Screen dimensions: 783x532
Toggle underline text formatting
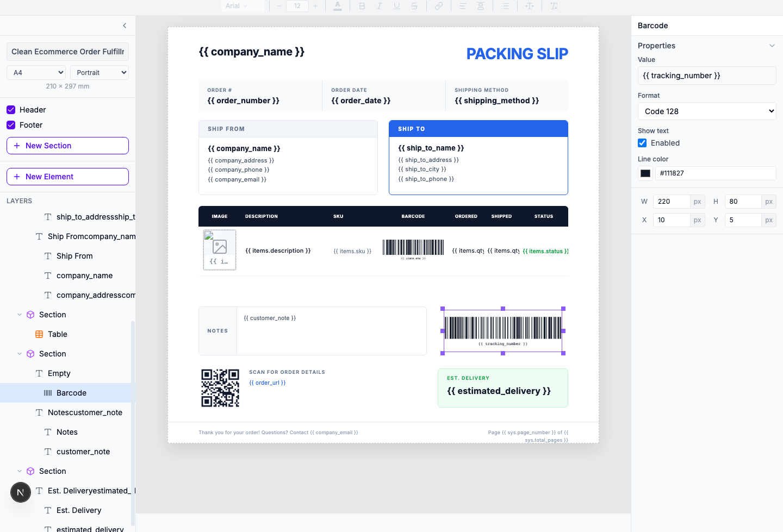click(397, 6)
